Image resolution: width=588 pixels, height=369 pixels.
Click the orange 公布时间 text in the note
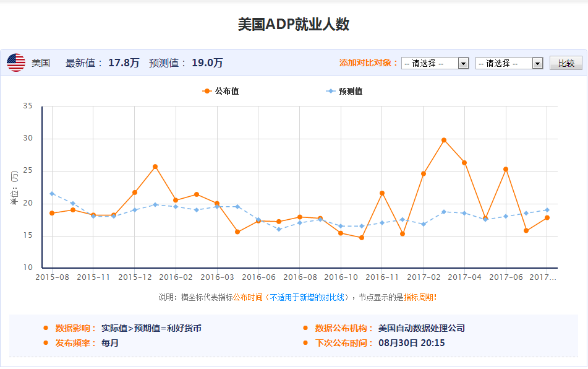[x=249, y=297]
